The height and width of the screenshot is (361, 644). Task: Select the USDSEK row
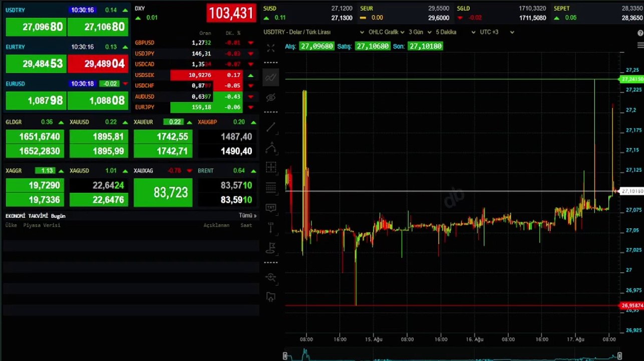coord(194,75)
